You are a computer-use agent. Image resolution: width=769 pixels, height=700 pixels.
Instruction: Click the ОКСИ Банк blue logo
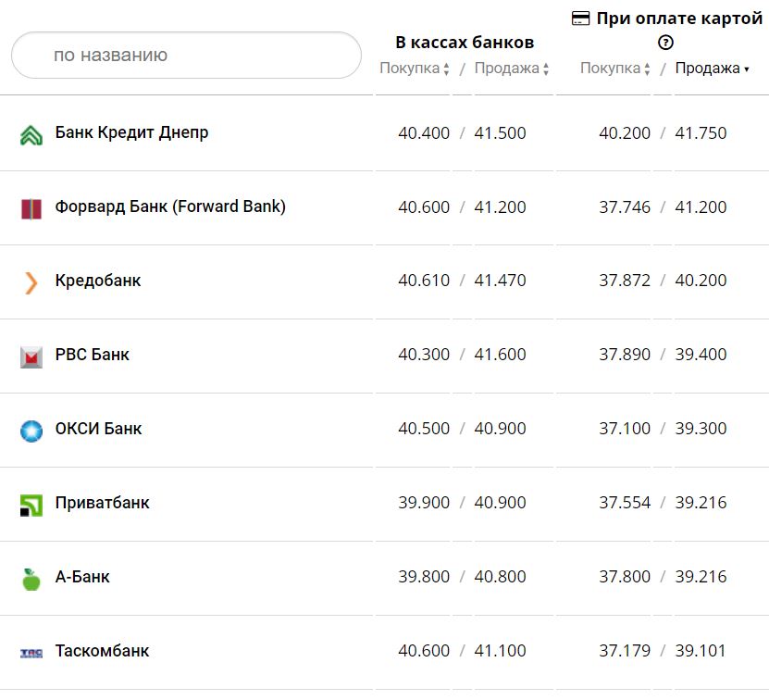click(31, 431)
